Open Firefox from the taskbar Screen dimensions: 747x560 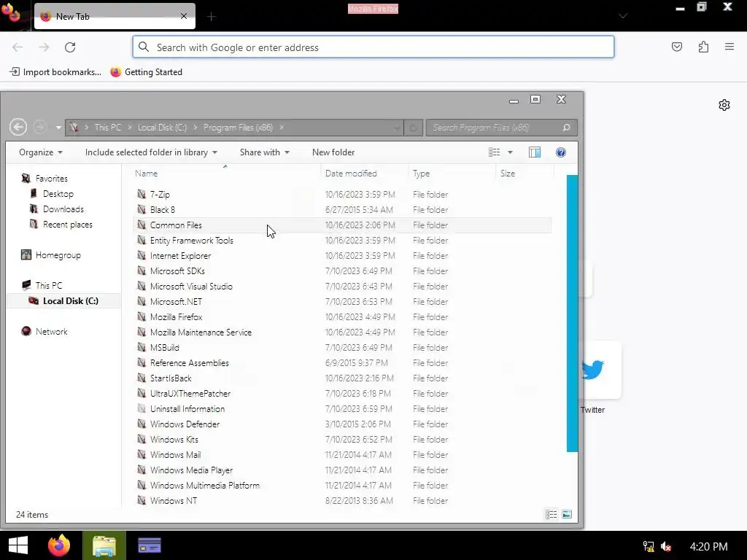click(x=58, y=545)
